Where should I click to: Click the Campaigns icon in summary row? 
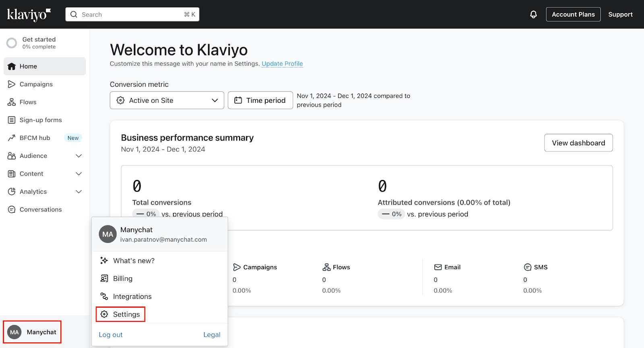(x=237, y=267)
